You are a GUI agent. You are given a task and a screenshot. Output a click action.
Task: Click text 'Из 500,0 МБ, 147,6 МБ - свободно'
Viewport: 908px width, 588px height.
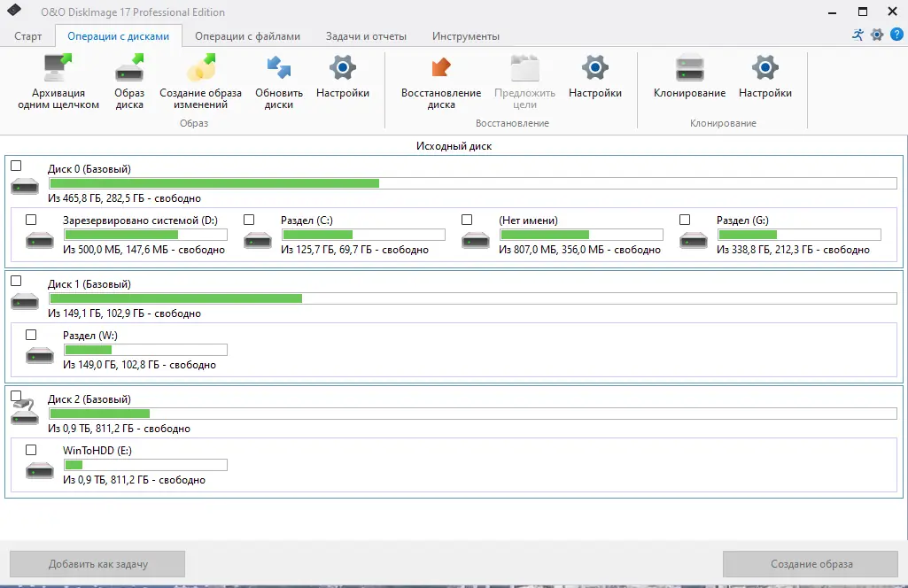[x=144, y=250]
